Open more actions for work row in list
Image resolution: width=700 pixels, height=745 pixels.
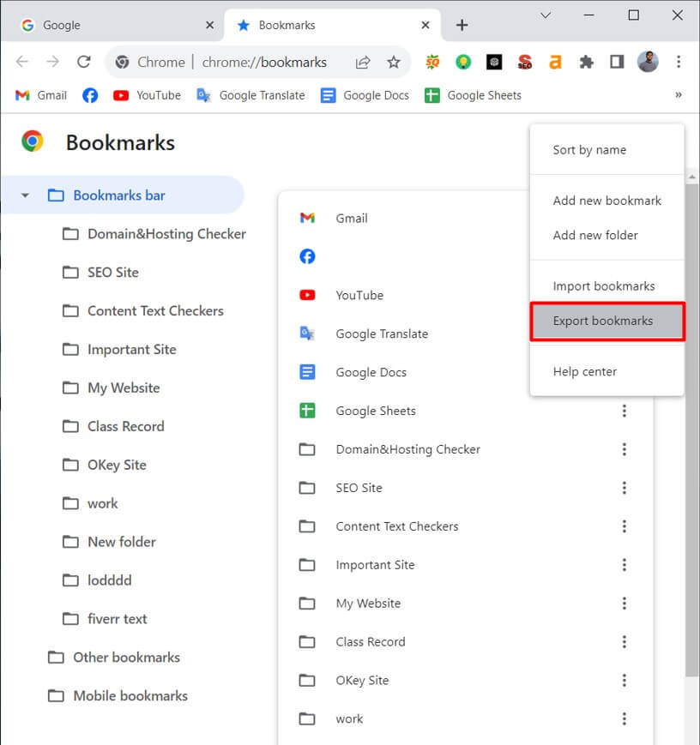pyautogui.click(x=624, y=718)
